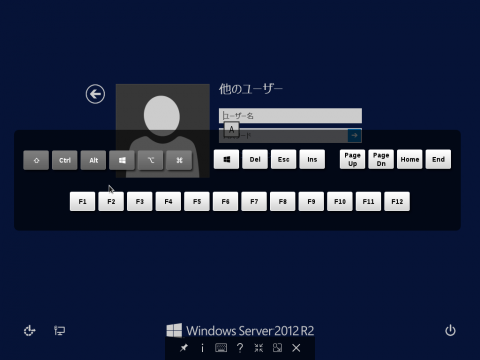Tap the F10 function key

(x=340, y=201)
